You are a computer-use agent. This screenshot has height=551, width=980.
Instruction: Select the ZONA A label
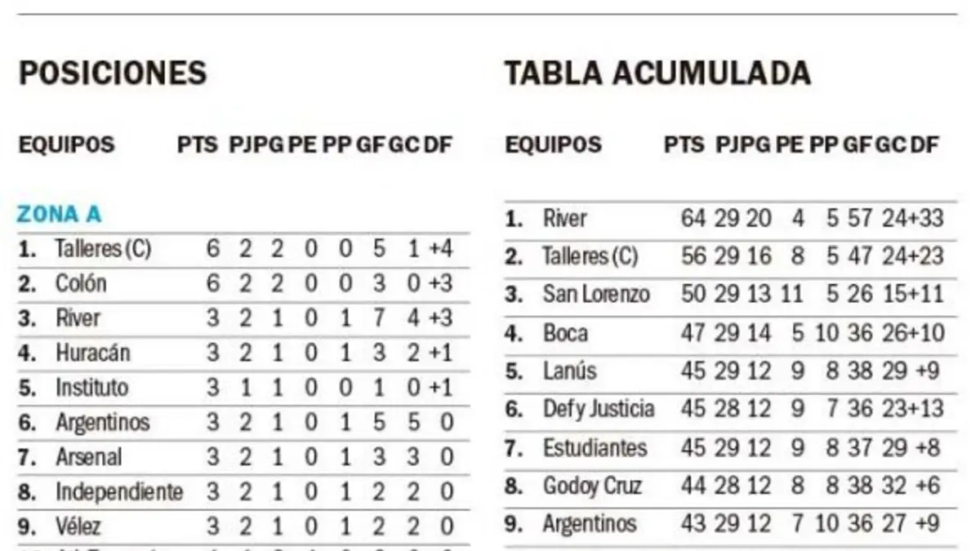(x=60, y=215)
